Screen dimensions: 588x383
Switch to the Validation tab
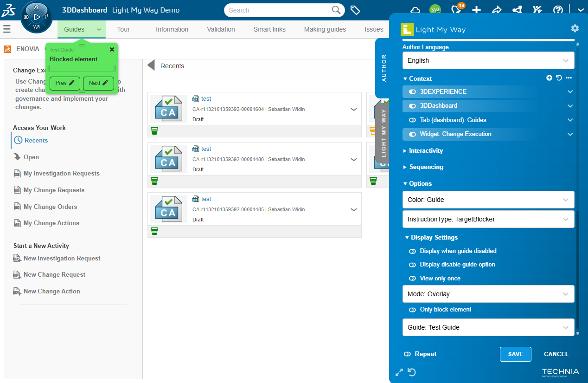(221, 29)
